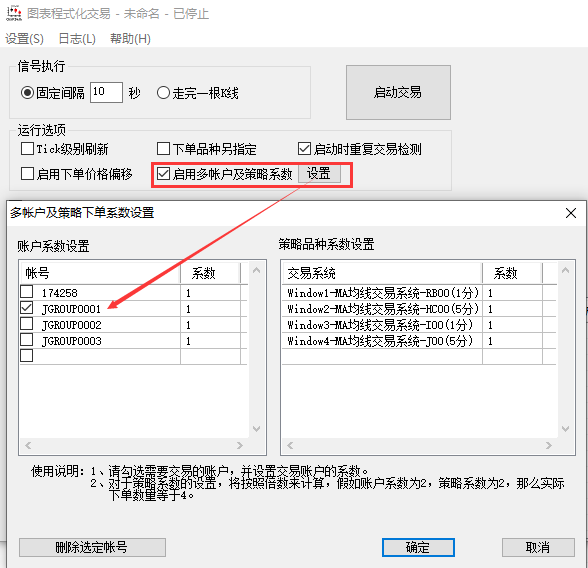Select the JGROUP0003 account name

pos(71,341)
